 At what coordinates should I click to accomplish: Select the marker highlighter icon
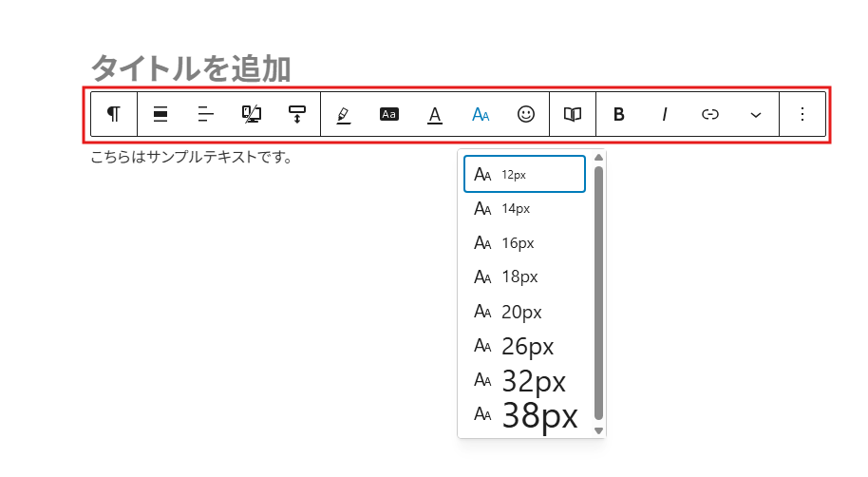click(x=344, y=114)
